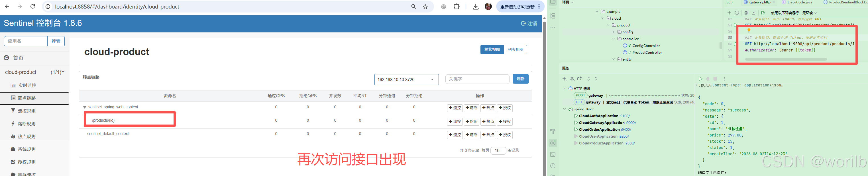The image size is (868, 176).
Task: Open the IDE more tool windows ellipsis
Action: point(553,27)
